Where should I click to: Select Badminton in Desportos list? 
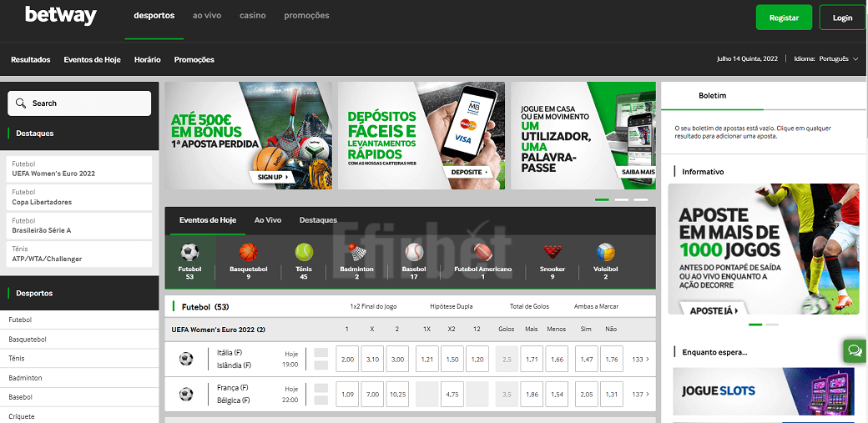click(79, 378)
